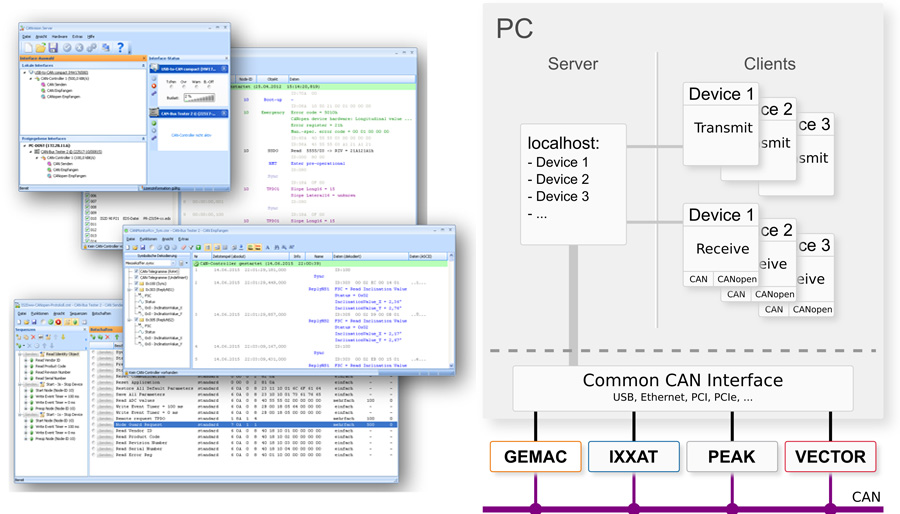The image size is (900, 514).
Task: Toggle the CAN-Telegramme (RAW) checkbox
Action: (x=135, y=271)
